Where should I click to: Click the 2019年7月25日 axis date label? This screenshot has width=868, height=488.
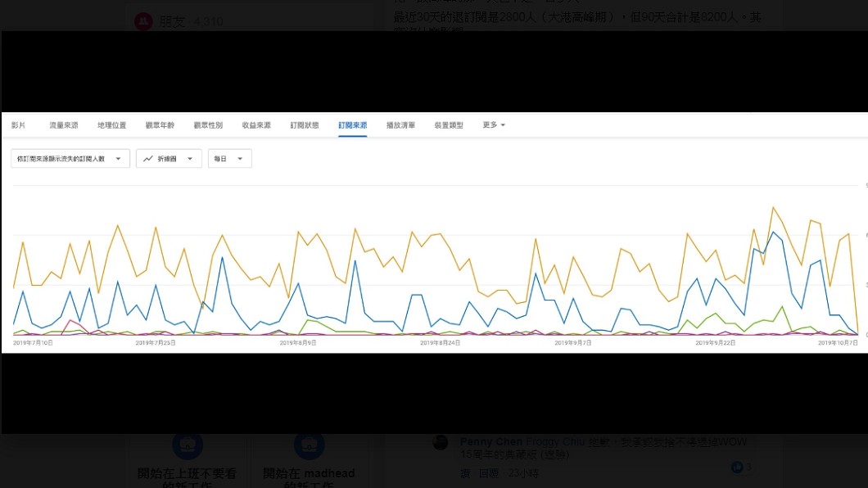tap(156, 343)
